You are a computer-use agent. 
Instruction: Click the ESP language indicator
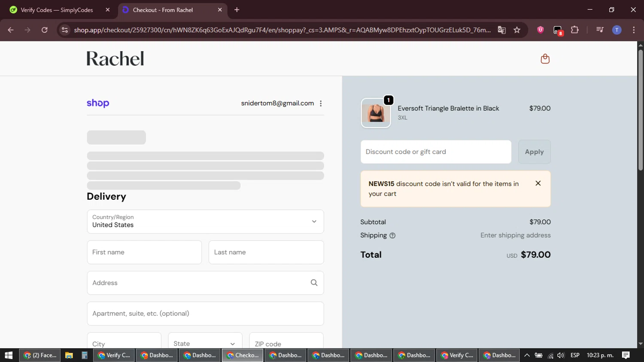(x=575, y=355)
